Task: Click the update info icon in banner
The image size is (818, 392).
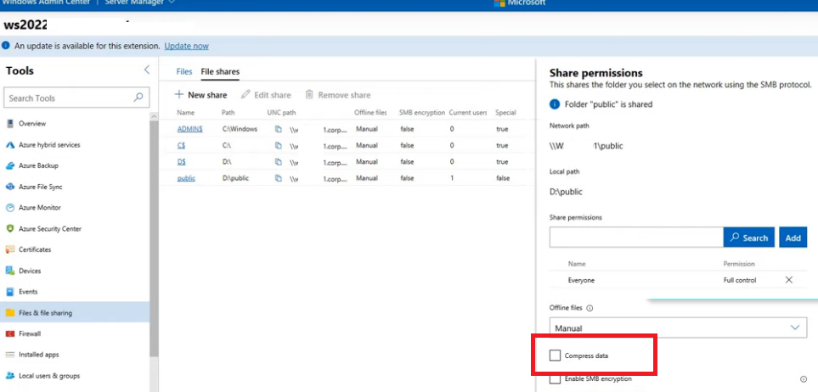Action: [6, 46]
